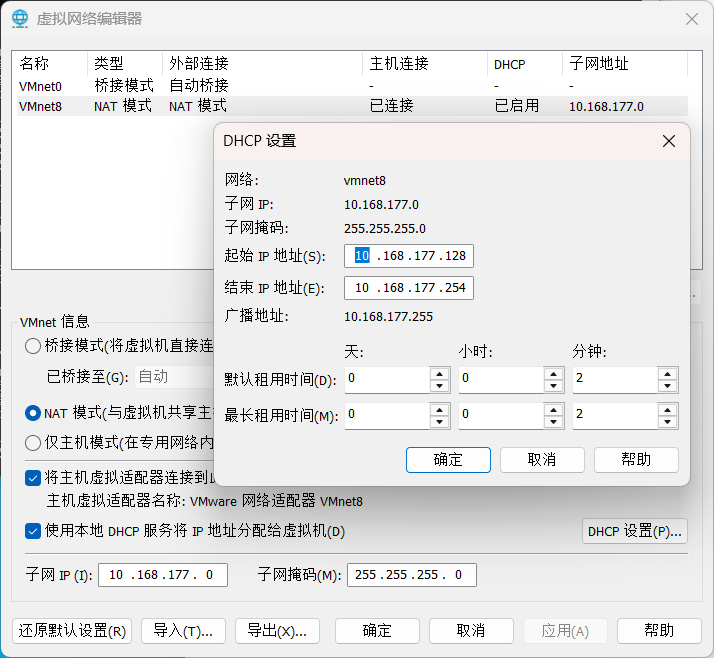Select the VMnet8 row in network list
The image size is (714, 658).
352,106
